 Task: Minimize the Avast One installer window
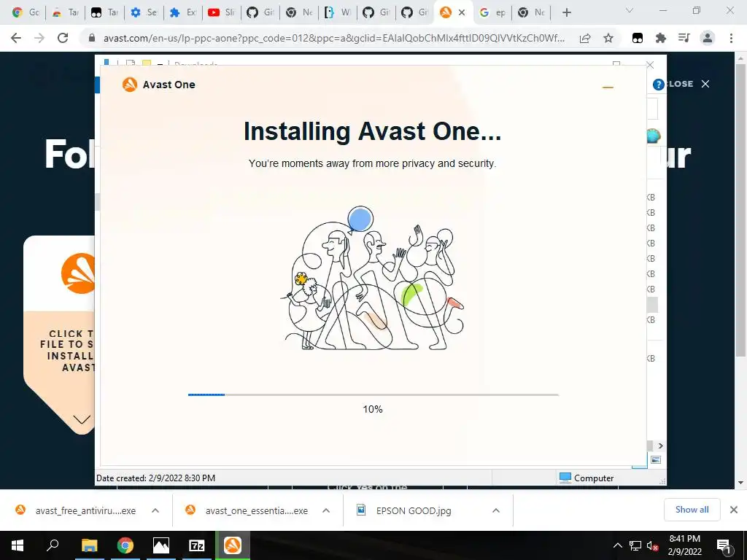(x=608, y=87)
